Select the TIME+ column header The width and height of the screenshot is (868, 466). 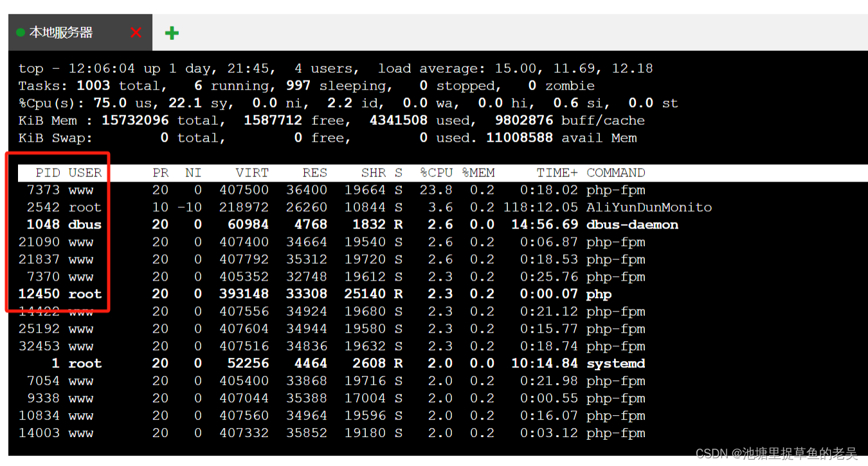[557, 172]
